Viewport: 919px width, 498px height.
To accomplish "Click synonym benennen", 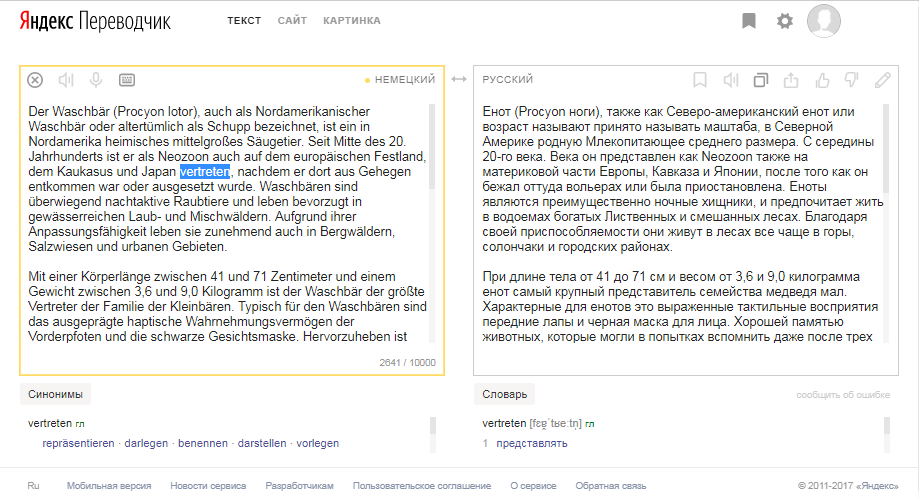I will pos(203,444).
